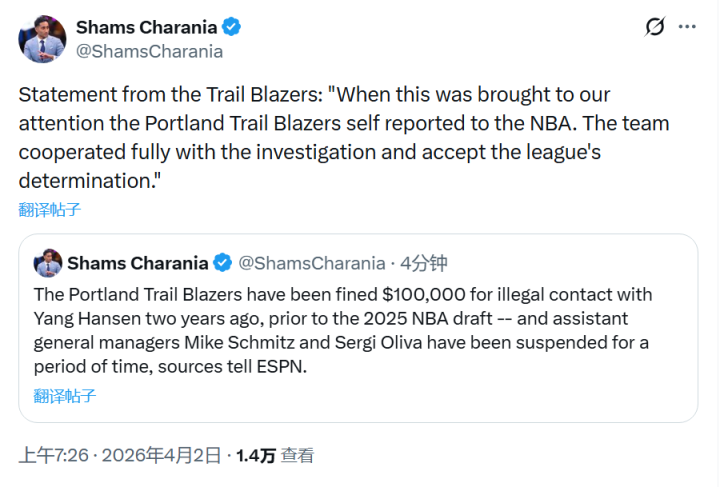Viewport: 720px width, 487px height.
Task: Click the @ShamsCharania handle under header name
Action: click(x=149, y=51)
